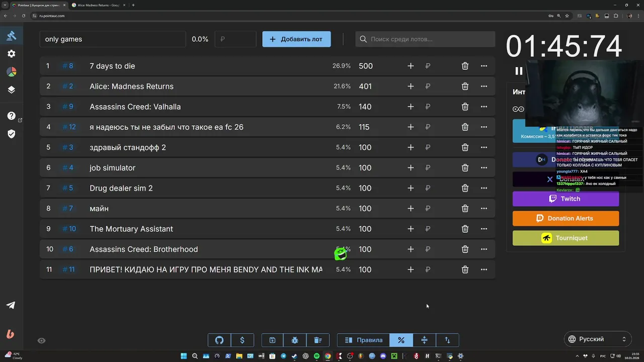Delete the Drug dealer sim 2 lot
Viewport: 644px width, 362px height.
pos(465,188)
